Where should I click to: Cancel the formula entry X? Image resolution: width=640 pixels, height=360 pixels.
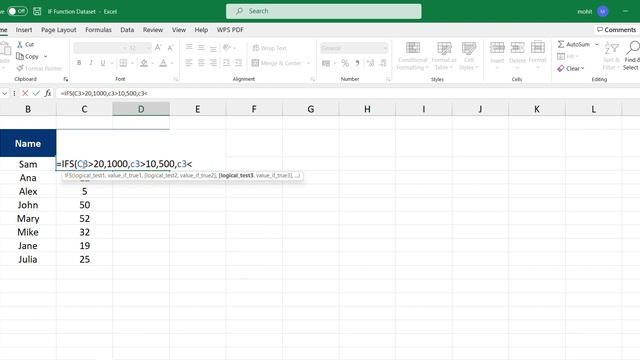click(25, 93)
